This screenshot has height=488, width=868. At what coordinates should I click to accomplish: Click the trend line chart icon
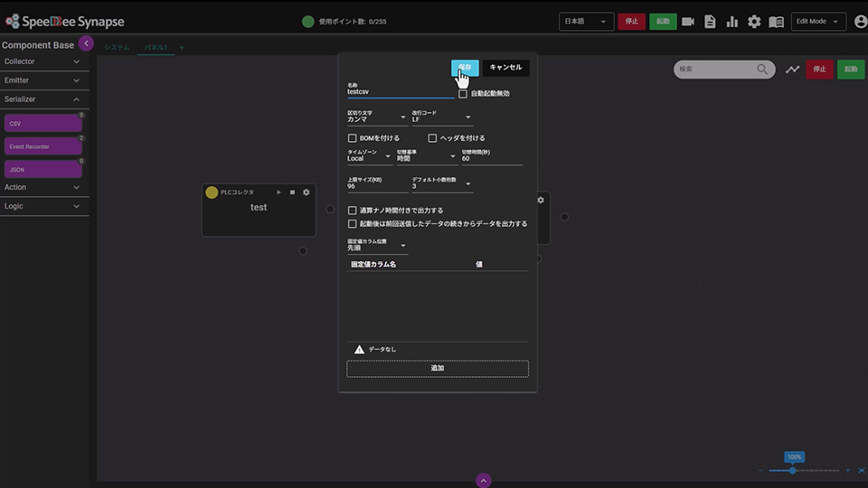792,70
